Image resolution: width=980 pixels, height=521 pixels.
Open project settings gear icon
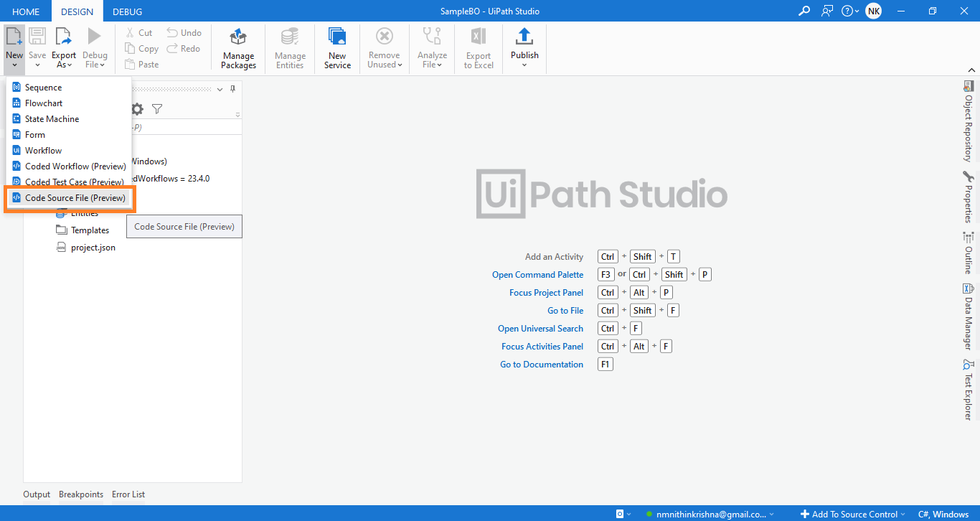click(x=137, y=109)
